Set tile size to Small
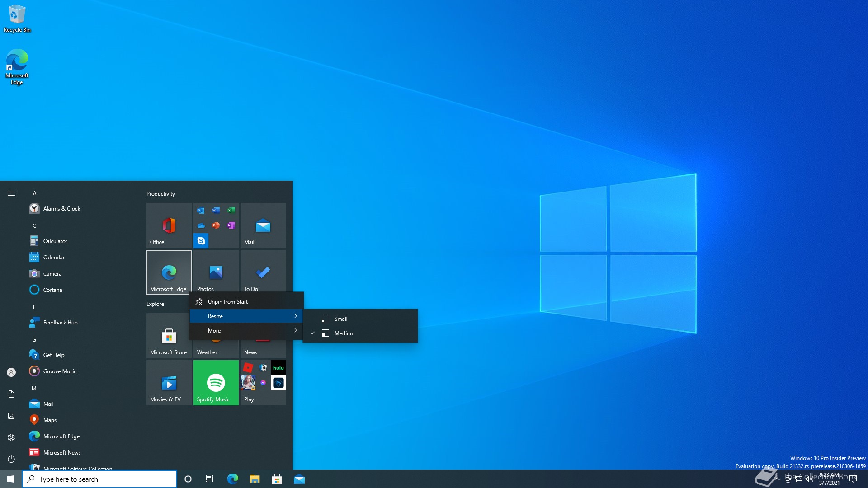The image size is (868, 488). pos(360,319)
